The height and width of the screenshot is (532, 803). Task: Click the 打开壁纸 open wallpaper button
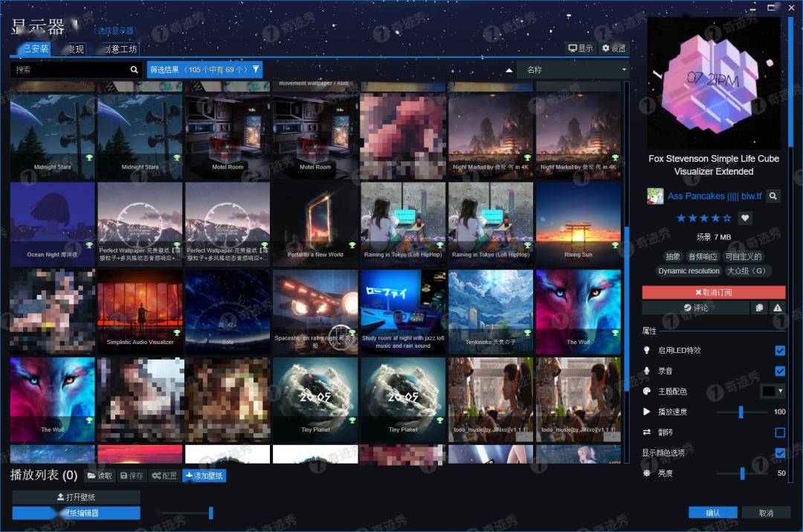[x=77, y=496]
